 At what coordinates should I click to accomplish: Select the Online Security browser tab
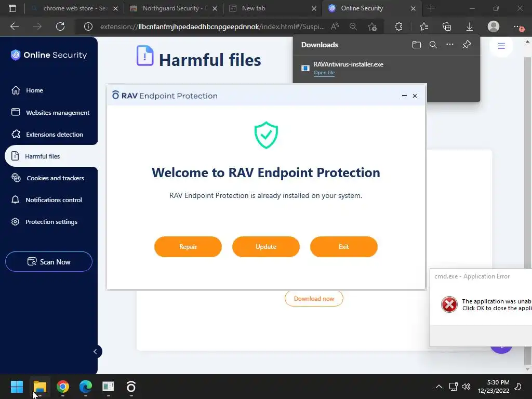371,8
